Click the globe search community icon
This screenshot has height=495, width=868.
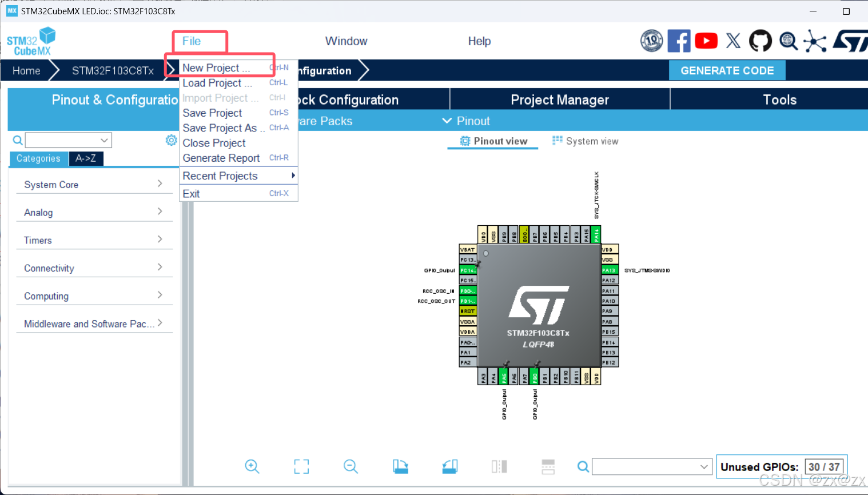789,41
